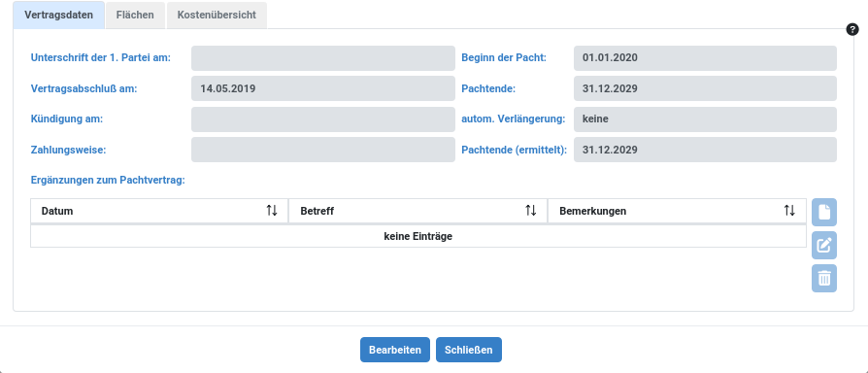Image resolution: width=868 pixels, height=373 pixels.
Task: Click the 'keine Einträge' table row
Action: (x=417, y=236)
